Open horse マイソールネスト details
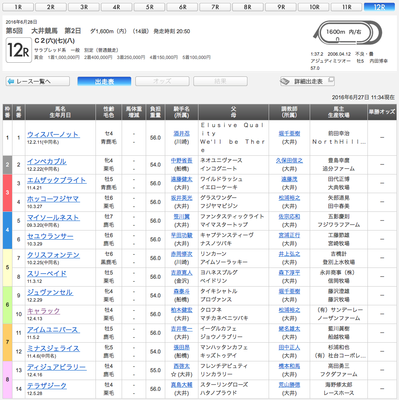Image resolution: width=399 pixels, height=400 pixels. click(53, 217)
